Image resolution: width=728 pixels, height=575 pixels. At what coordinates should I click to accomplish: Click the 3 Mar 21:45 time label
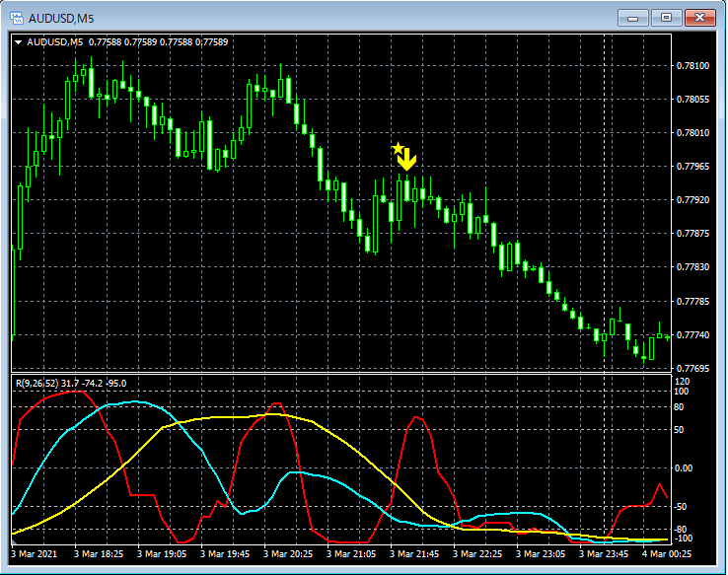(415, 554)
